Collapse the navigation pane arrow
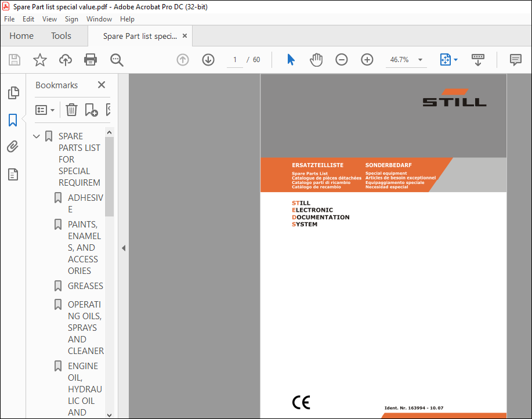Screen dimensions: 532x419 124,248
